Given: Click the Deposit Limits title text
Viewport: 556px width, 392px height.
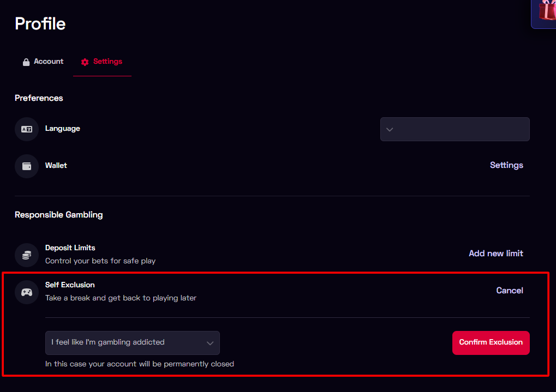Looking at the screenshot, I should coord(70,248).
